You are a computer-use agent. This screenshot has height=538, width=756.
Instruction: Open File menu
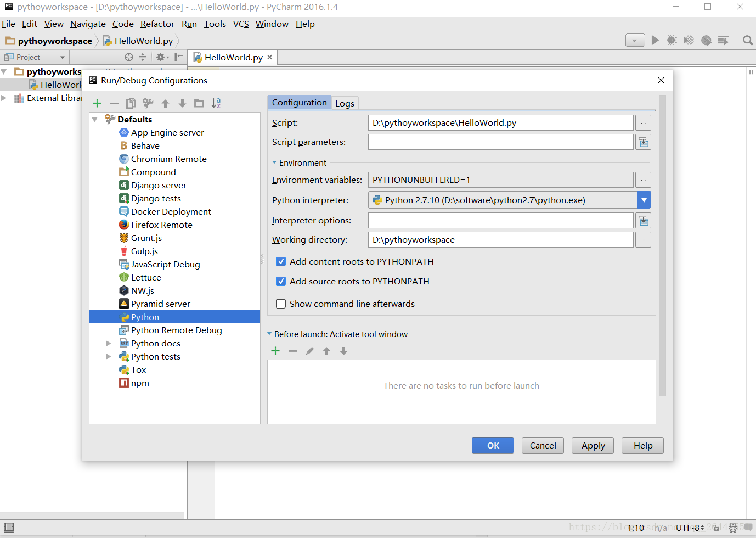tap(8, 24)
